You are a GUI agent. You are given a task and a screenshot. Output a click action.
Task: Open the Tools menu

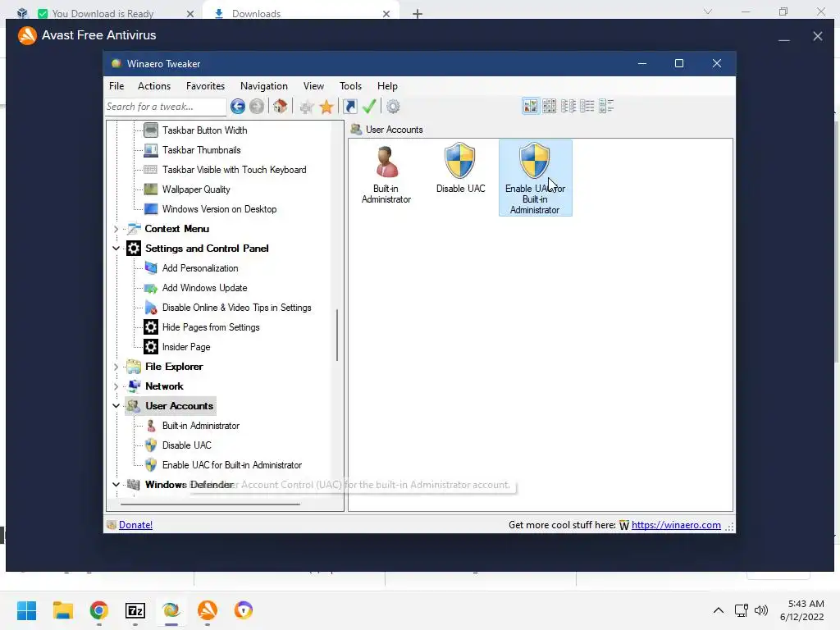click(x=350, y=85)
